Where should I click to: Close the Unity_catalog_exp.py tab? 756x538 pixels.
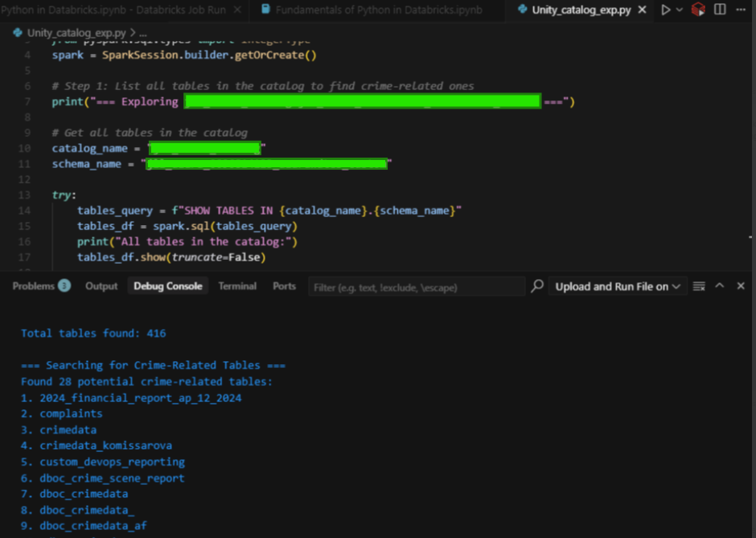[x=643, y=10]
